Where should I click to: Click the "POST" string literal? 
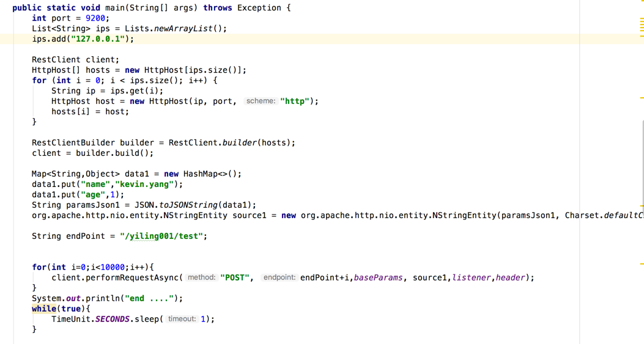tap(234, 277)
